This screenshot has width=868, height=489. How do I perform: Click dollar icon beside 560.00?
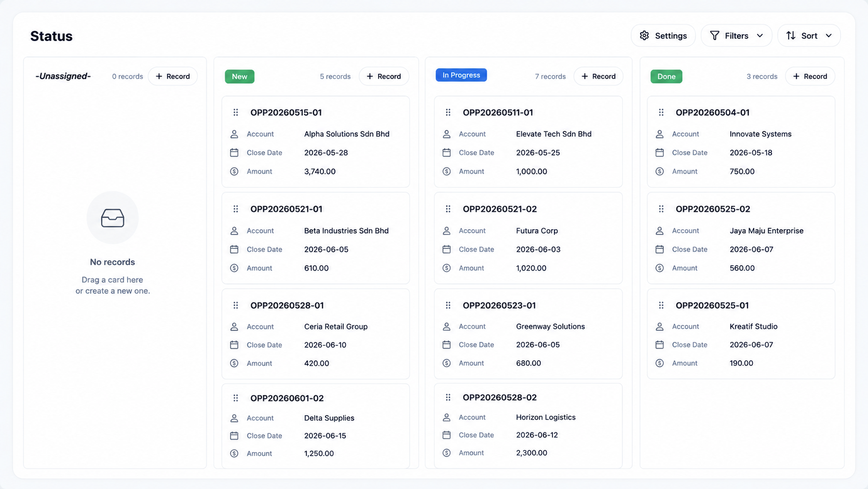click(659, 268)
